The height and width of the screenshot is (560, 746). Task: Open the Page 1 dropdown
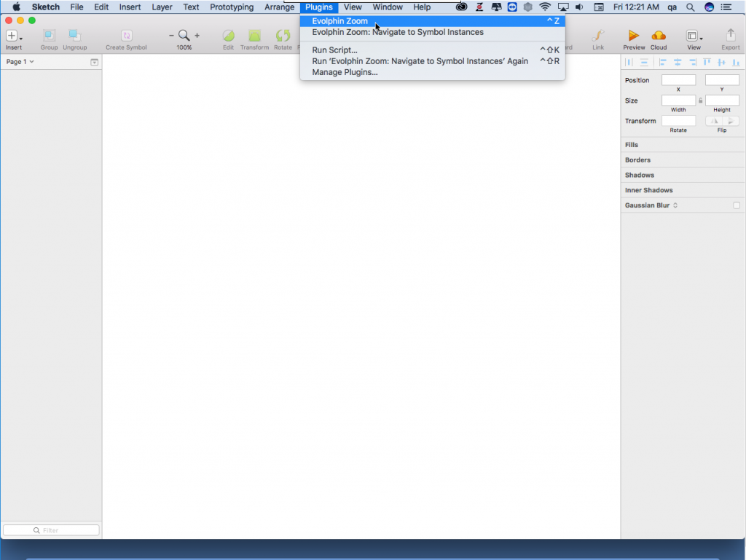20,62
